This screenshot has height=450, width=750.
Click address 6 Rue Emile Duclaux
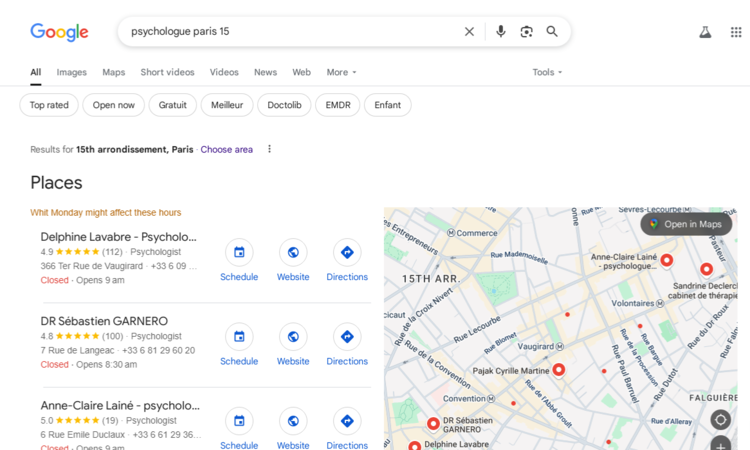coord(83,435)
